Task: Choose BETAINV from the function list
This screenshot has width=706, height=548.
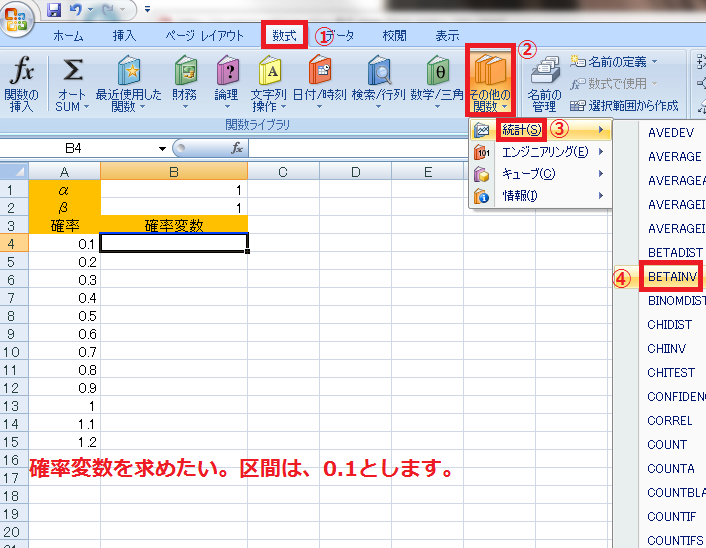Action: coord(672,276)
